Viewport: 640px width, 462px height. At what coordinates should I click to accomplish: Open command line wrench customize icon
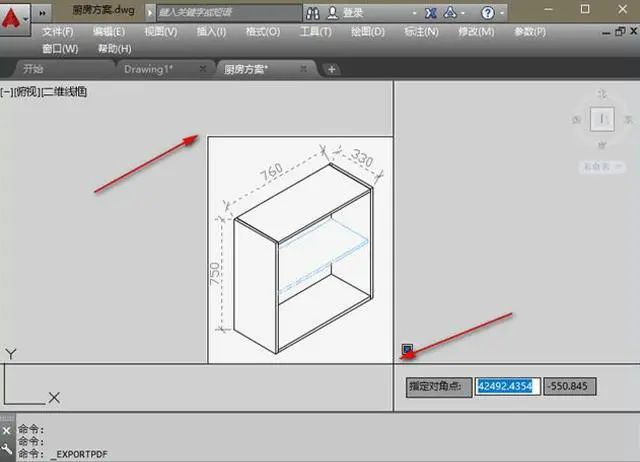click(7, 449)
